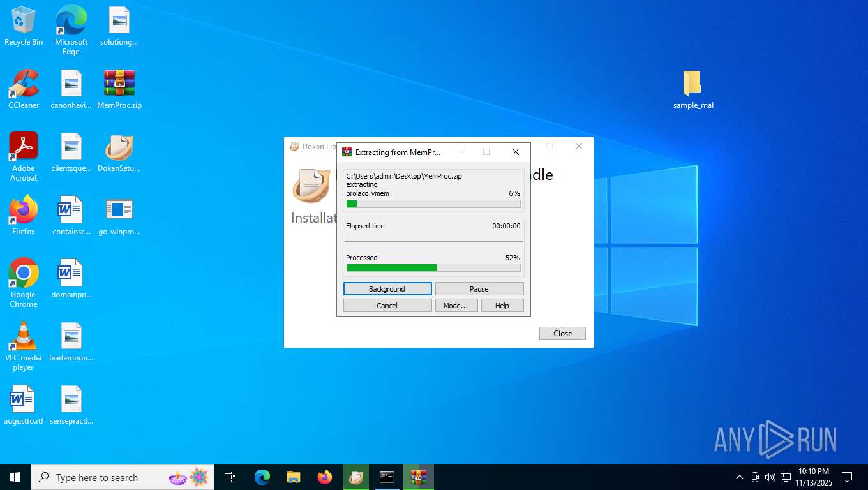This screenshot has width=868, height=490.
Task: Select the DokanSetu... installer icon
Action: pyautogui.click(x=119, y=152)
